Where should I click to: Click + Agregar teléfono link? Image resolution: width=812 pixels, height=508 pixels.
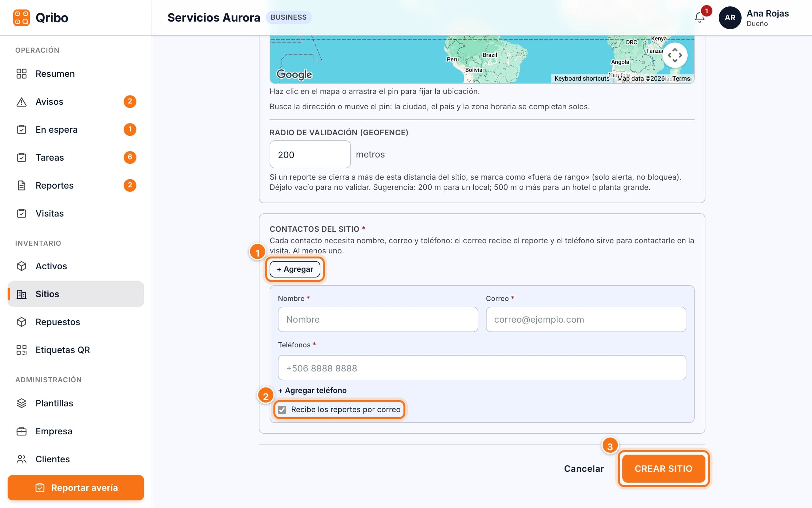tap(312, 391)
